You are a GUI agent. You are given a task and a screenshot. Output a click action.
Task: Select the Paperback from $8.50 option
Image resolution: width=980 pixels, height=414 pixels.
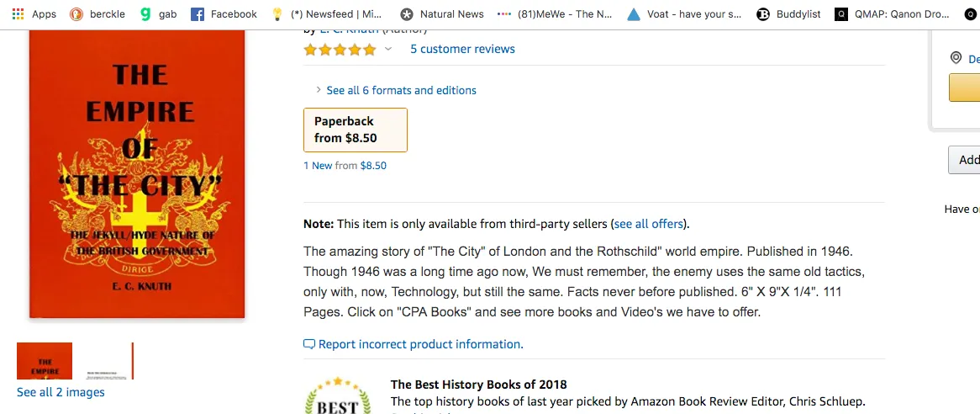tap(355, 130)
